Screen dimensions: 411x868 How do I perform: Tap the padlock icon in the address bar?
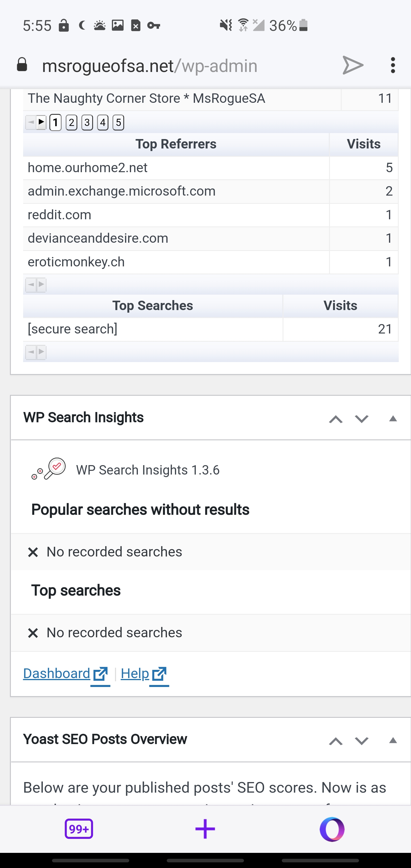click(x=22, y=65)
